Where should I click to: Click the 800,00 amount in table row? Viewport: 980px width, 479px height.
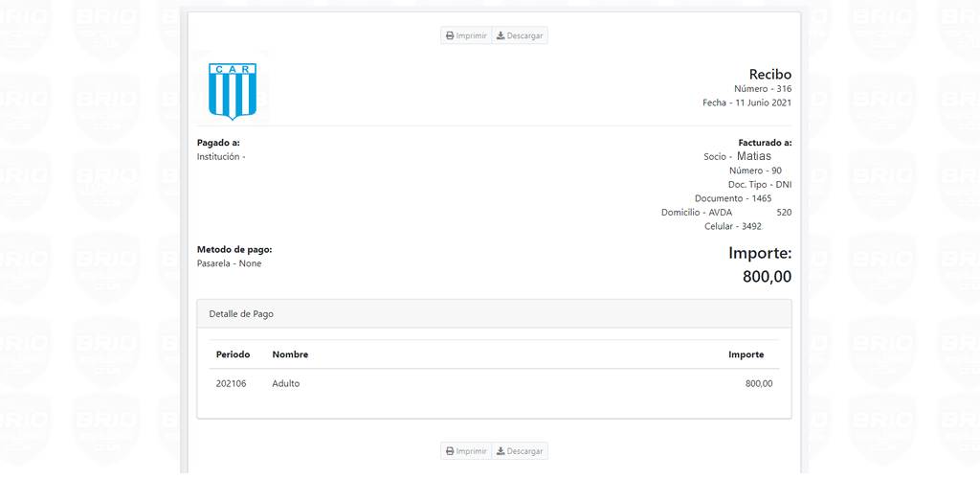coord(759,383)
